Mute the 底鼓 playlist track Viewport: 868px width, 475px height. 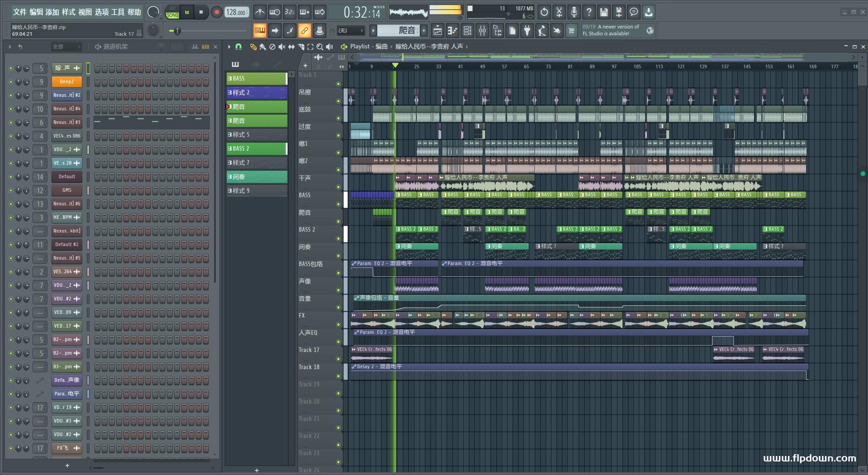338,119
